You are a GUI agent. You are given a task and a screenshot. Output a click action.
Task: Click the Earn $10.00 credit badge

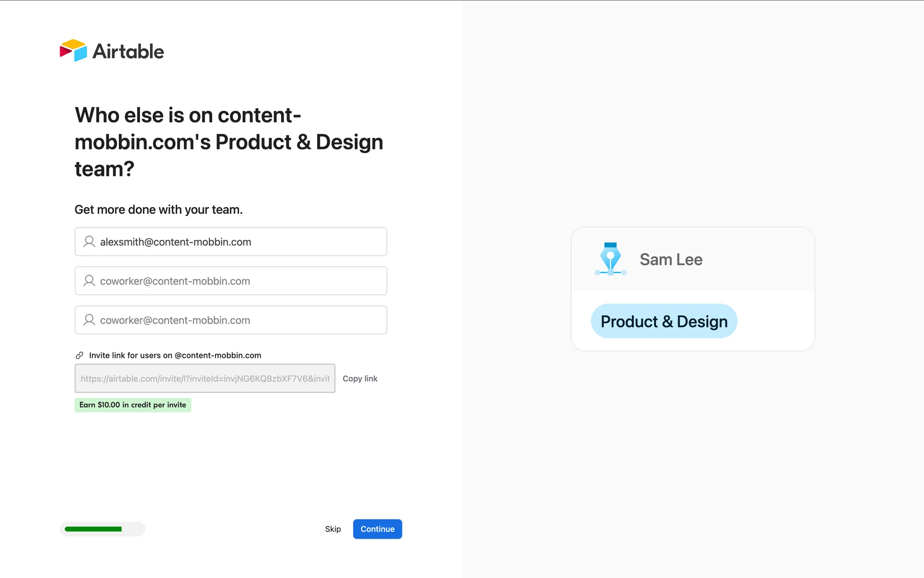coord(133,405)
